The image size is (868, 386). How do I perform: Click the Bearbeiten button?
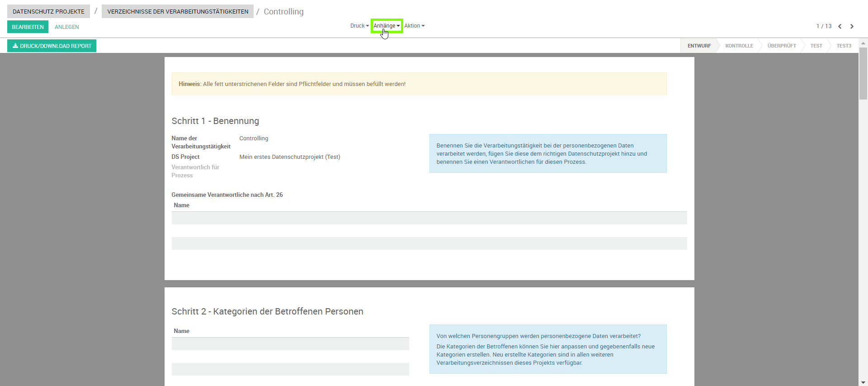click(28, 27)
